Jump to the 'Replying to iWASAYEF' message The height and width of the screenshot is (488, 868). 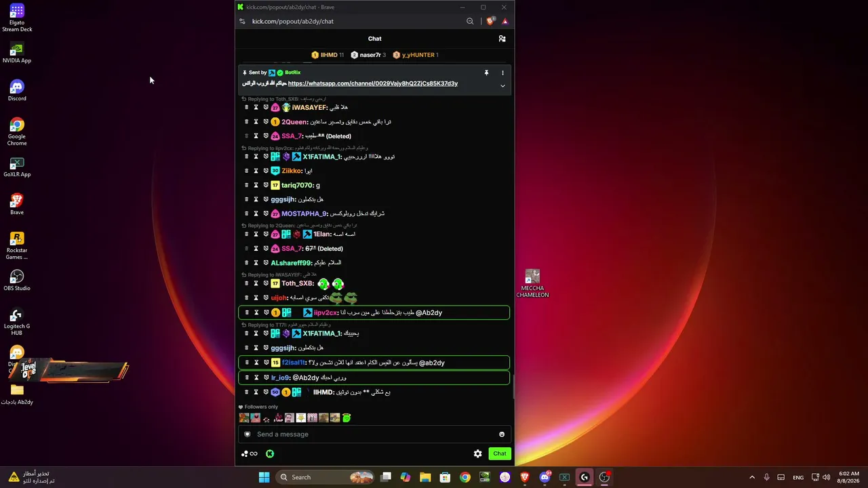coord(279,274)
